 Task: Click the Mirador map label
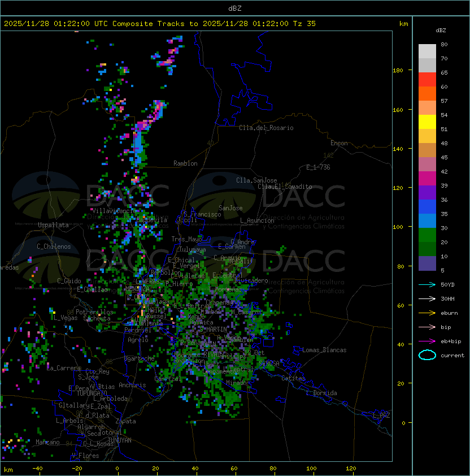[238, 383]
